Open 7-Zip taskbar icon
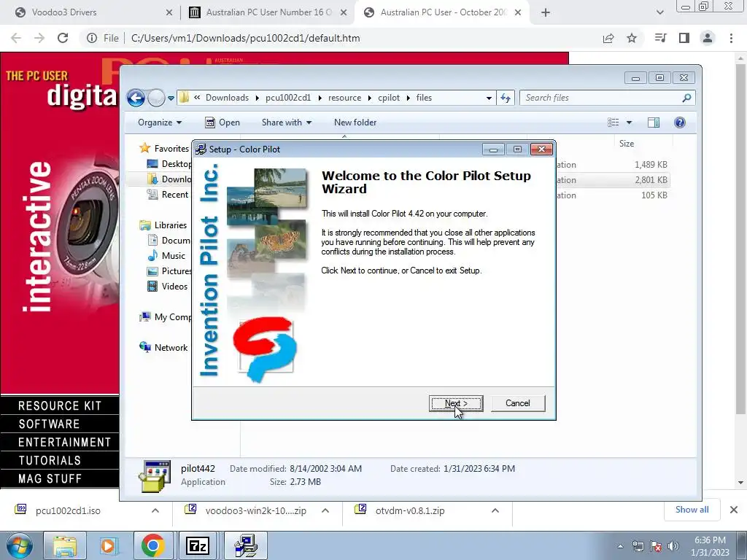This screenshot has height=560, width=747. click(x=197, y=545)
